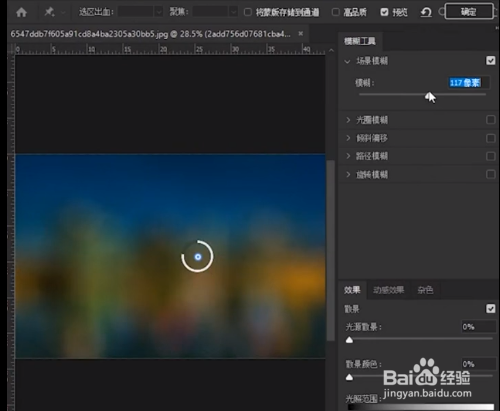This screenshot has height=411, width=500.
Task: Expand the 倾斜偏移 section
Action: 348,138
